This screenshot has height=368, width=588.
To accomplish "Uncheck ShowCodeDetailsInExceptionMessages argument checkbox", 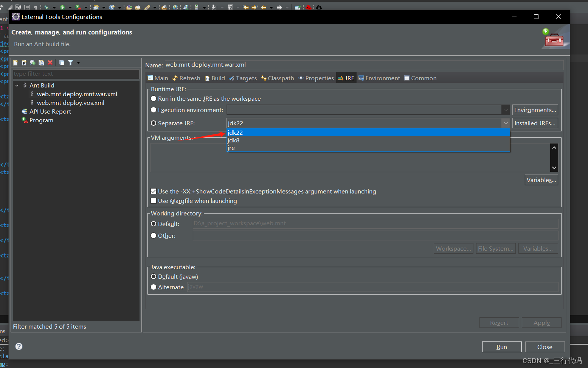I will 154,191.
